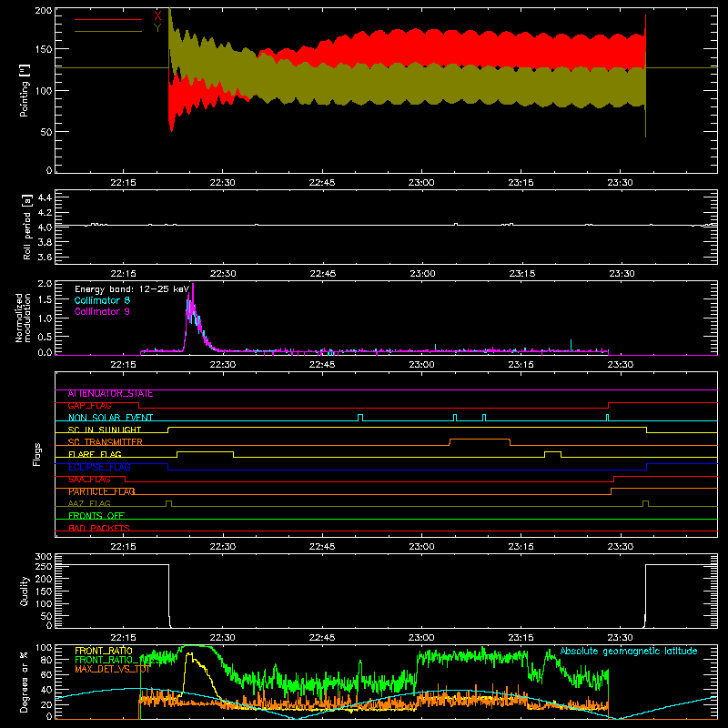The image size is (728, 728).
Task: Click the FLARE_FLAG label
Action: click(x=95, y=454)
